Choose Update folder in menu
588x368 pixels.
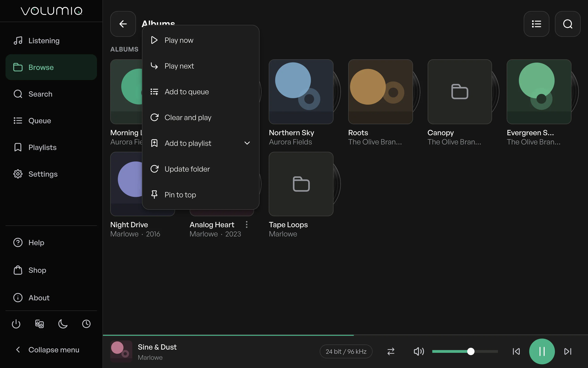coord(201,169)
